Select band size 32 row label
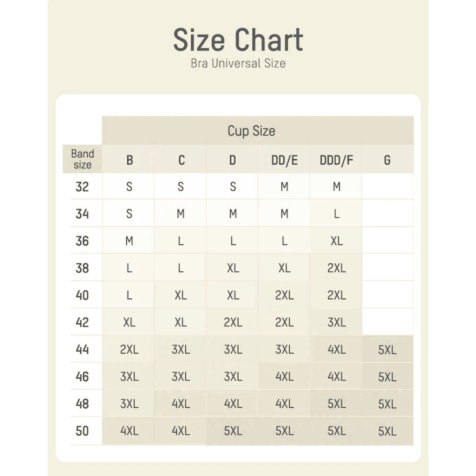This screenshot has height=476, width=476. click(x=82, y=187)
